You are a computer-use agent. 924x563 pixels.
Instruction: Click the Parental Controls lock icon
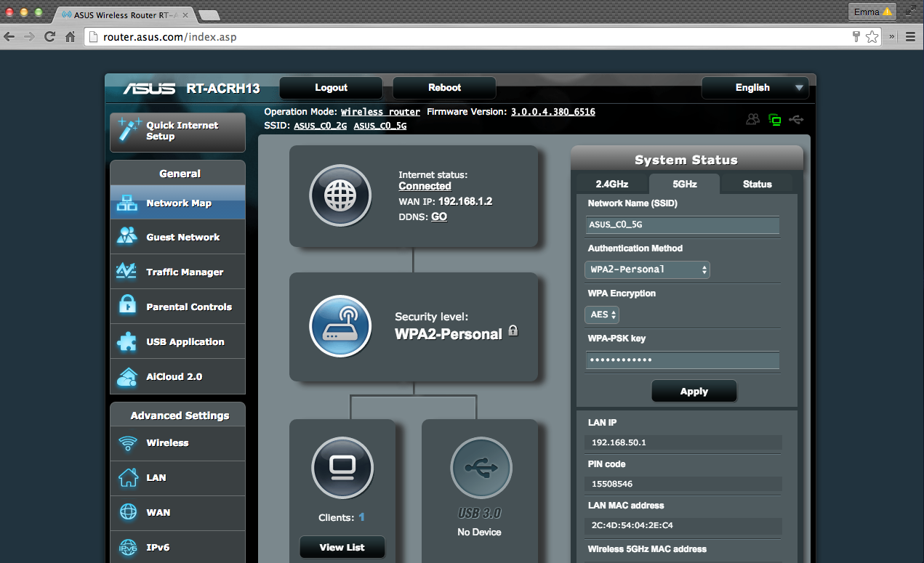[127, 306]
